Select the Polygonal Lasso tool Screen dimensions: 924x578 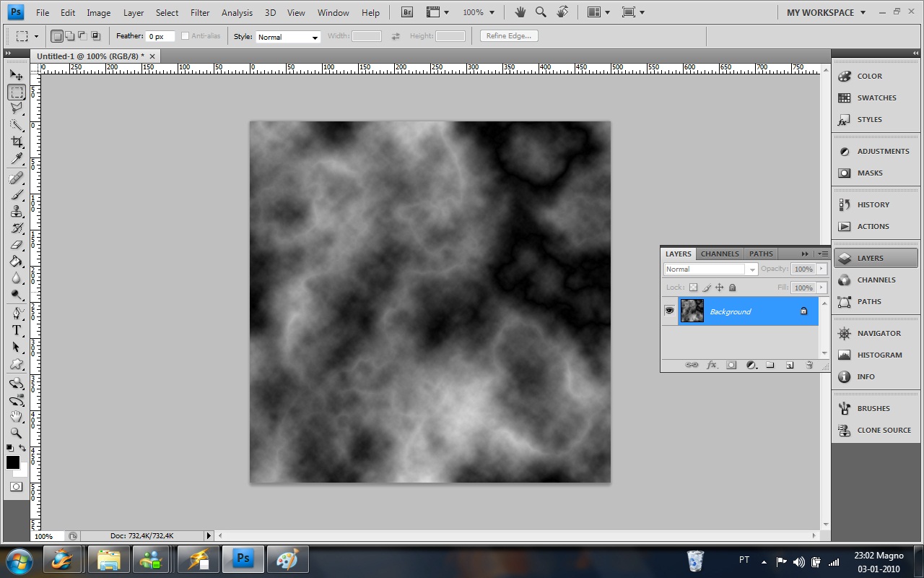(16, 109)
